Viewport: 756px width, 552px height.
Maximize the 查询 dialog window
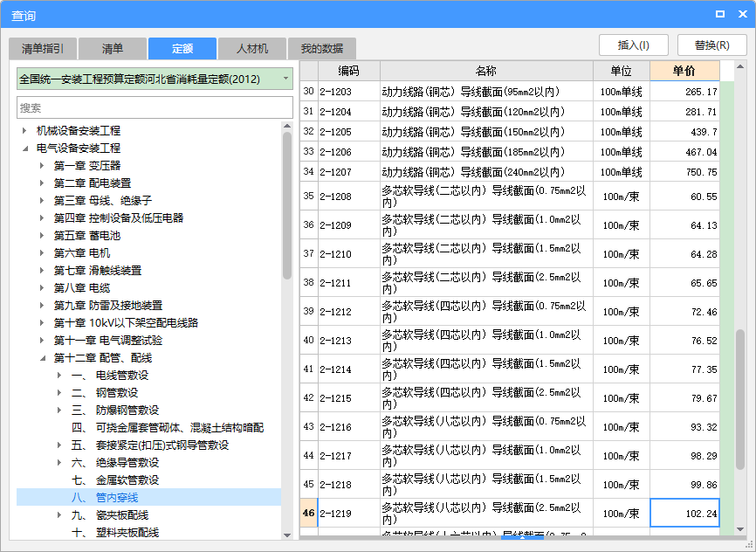719,14
